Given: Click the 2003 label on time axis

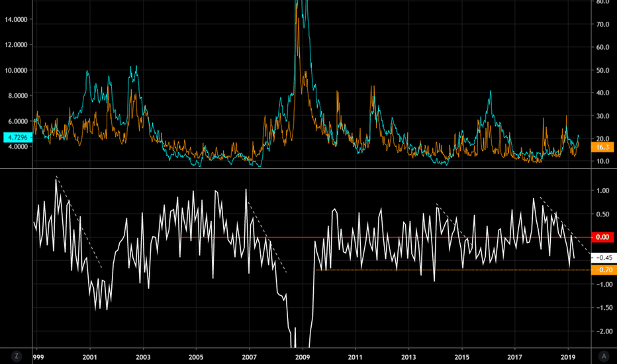Looking at the screenshot, I should (x=143, y=357).
